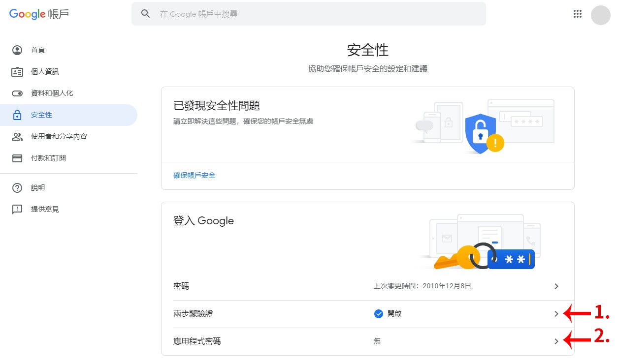617x364 pixels.
Task: Click 上次變更時間：2010年12月8日 text
Action: click(x=422, y=286)
